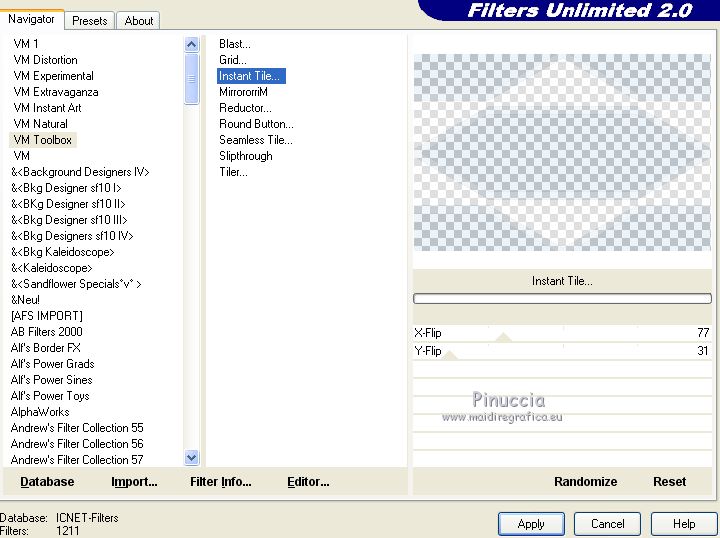Select VM 1 filter category
The height and width of the screenshot is (538, 720).
(x=26, y=44)
